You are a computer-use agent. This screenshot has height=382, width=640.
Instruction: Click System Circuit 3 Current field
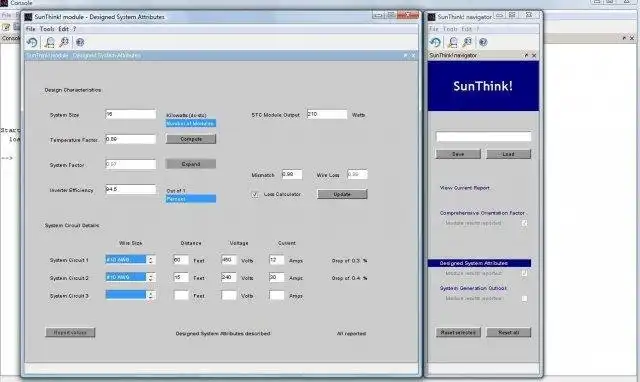coord(277,295)
